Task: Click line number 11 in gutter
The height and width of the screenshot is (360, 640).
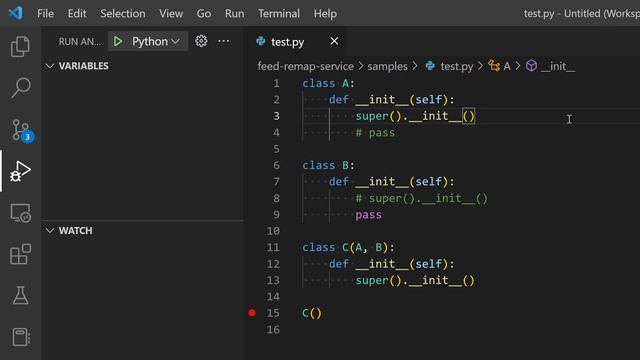Action: (273, 247)
